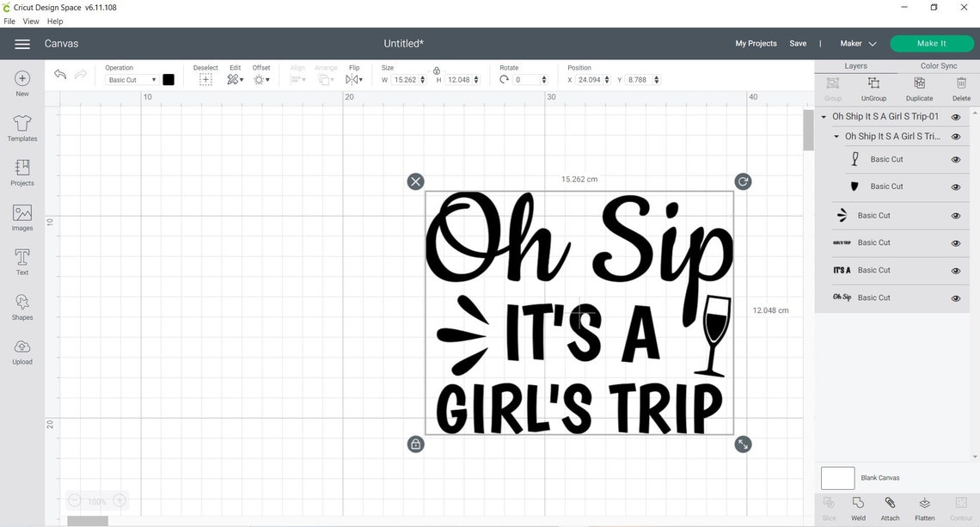Select the Text tool in the left sidebar
Image resolution: width=980 pixels, height=527 pixels.
tap(21, 260)
